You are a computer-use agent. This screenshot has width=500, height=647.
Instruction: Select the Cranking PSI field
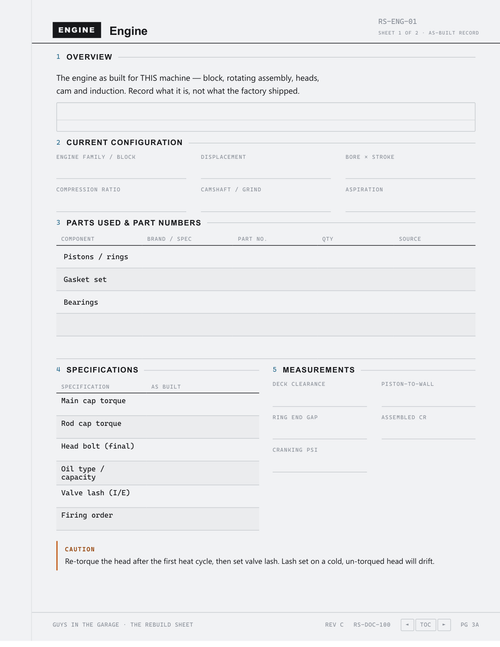[319, 464]
